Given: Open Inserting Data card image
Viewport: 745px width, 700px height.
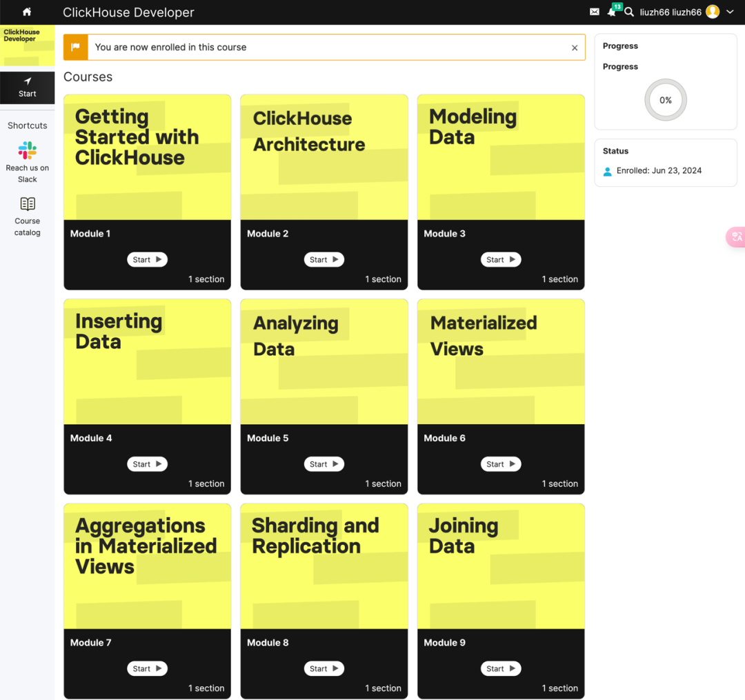Looking at the screenshot, I should pos(148,362).
